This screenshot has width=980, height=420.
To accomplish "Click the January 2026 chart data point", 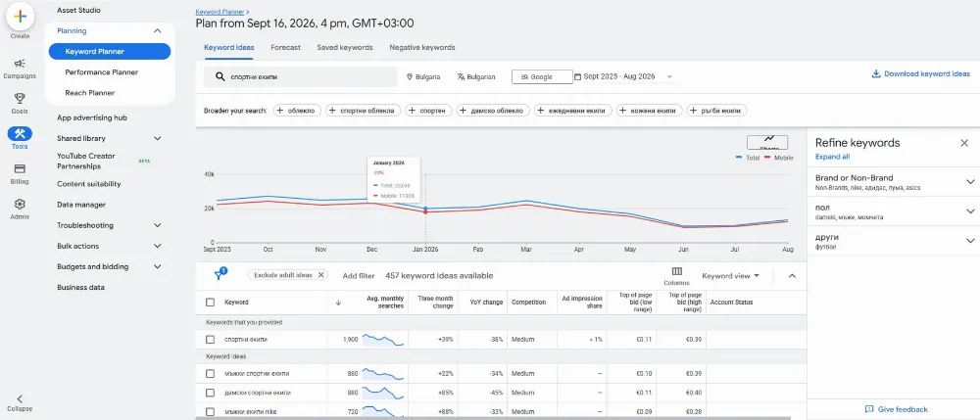I will [x=425, y=210].
